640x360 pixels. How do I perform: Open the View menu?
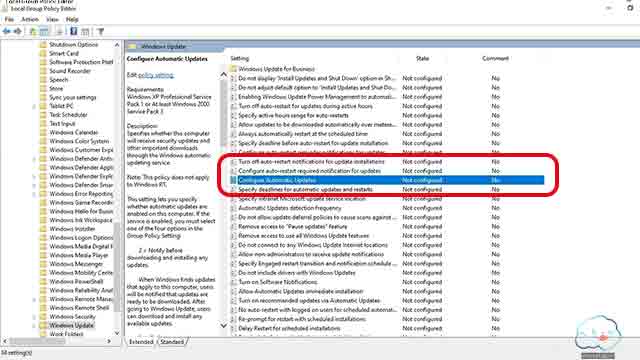[x=52, y=19]
